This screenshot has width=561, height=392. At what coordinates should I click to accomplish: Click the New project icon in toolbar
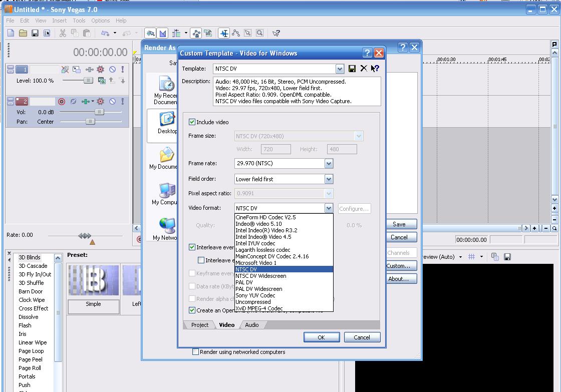(x=11, y=33)
